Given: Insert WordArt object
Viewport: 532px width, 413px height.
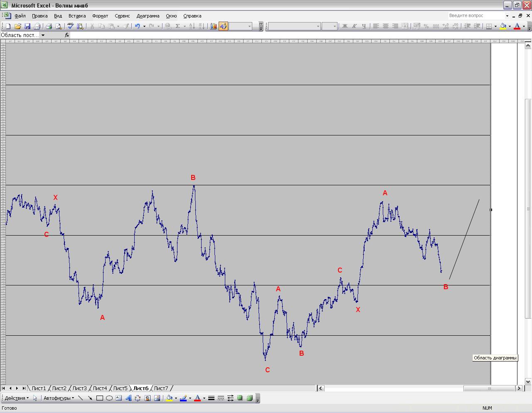Looking at the screenshot, I should 128,398.
